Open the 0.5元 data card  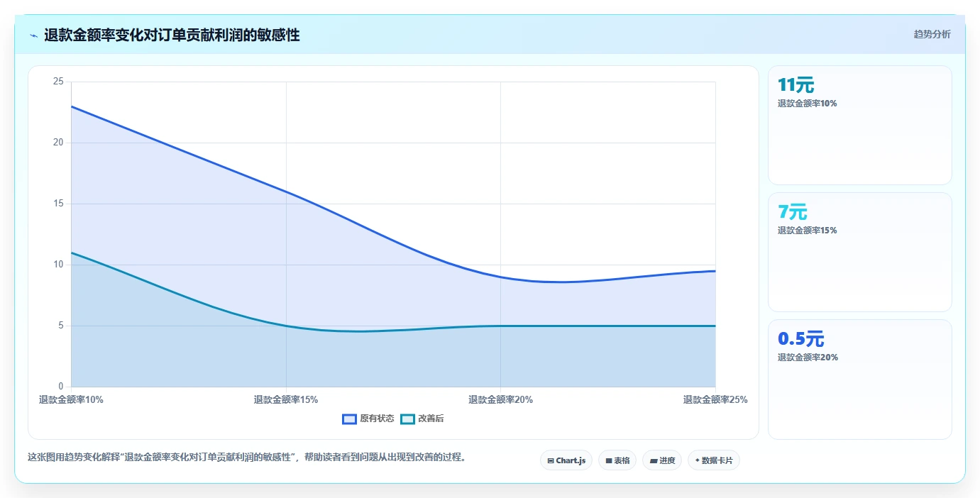(859, 380)
